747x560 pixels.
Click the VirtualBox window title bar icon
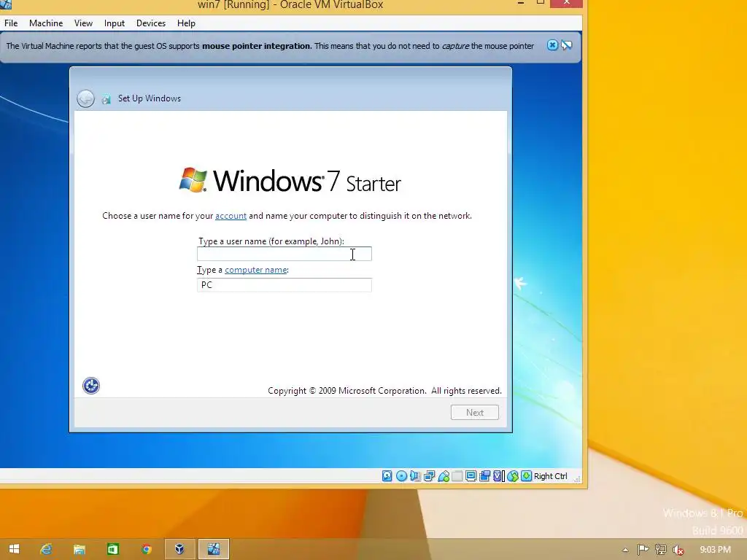click(6, 4)
